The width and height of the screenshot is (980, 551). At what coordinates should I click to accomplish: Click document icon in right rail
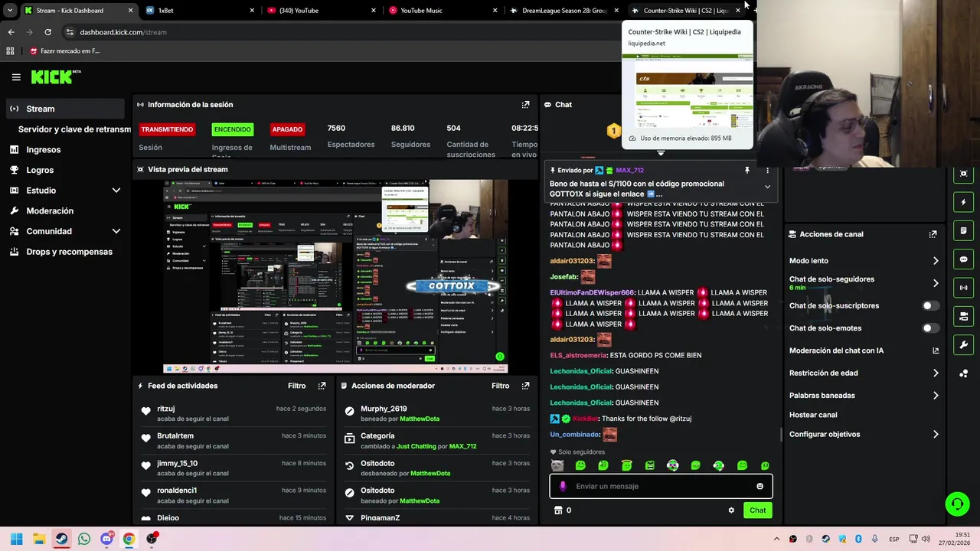[x=963, y=231]
